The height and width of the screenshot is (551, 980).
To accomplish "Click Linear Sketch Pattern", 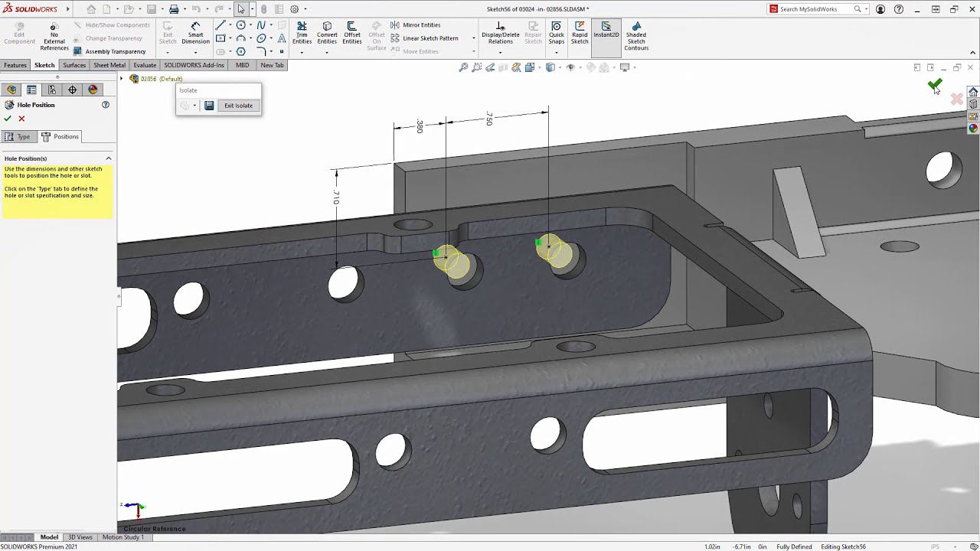I will coord(425,38).
